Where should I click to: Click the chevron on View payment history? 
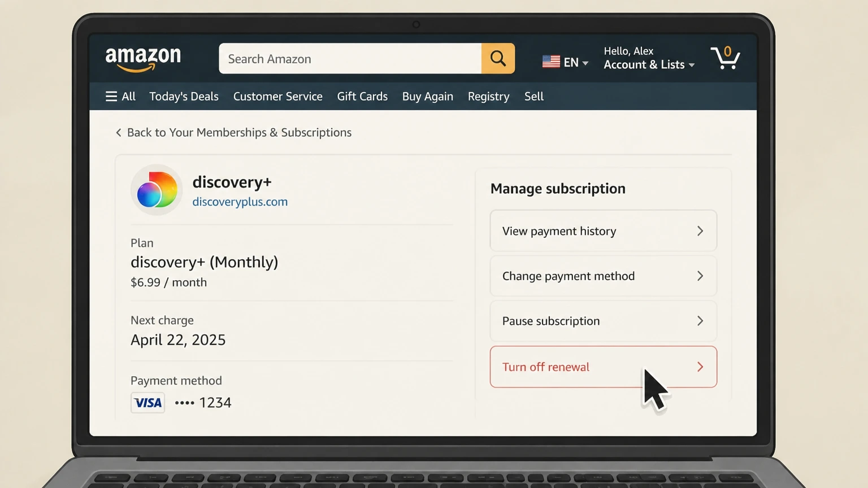pyautogui.click(x=700, y=231)
